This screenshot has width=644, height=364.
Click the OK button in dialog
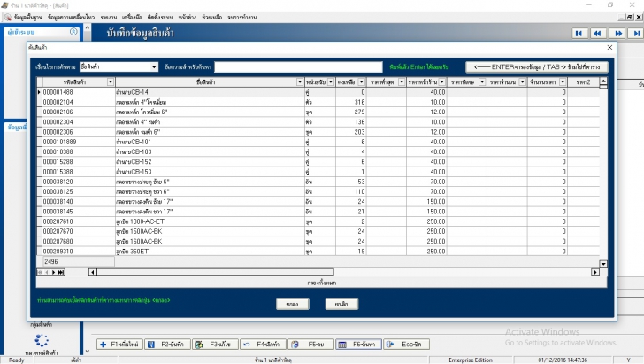(292, 304)
